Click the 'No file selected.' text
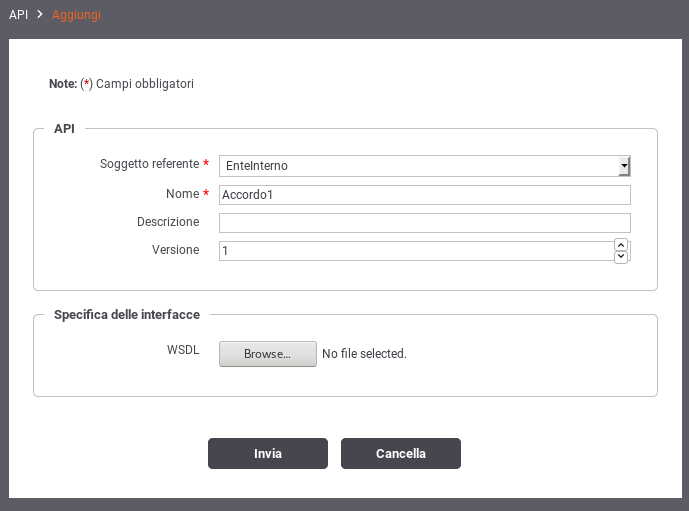Viewport: 689px width, 511px height. tap(364, 354)
